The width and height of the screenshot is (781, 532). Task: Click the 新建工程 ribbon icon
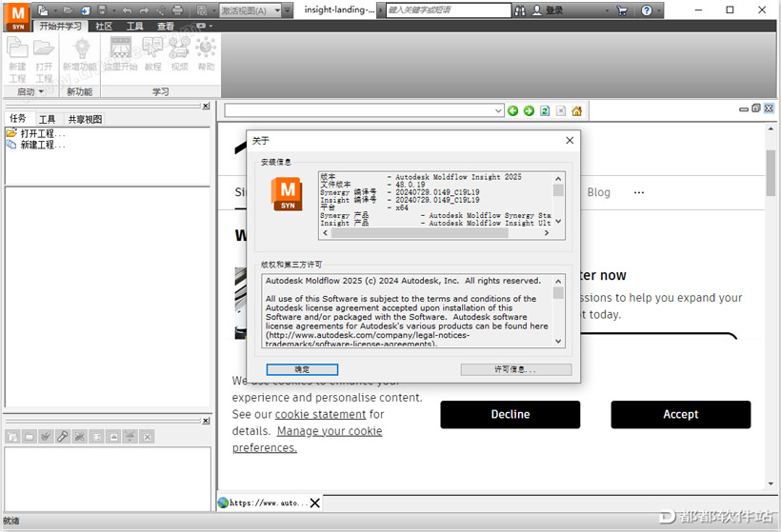pos(17,61)
